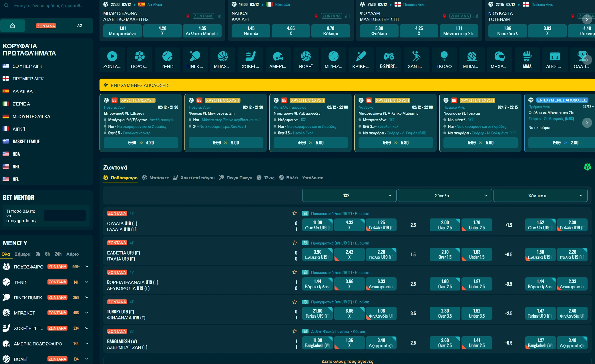Click the home icon button
The height and width of the screenshot is (364, 595).
pyautogui.click(x=13, y=26)
